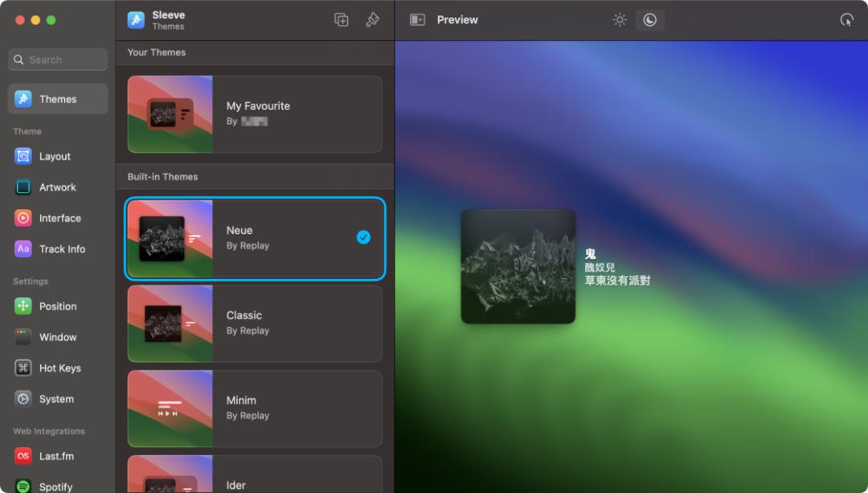Click the red close window button
The width and height of the screenshot is (868, 493).
coord(20,20)
